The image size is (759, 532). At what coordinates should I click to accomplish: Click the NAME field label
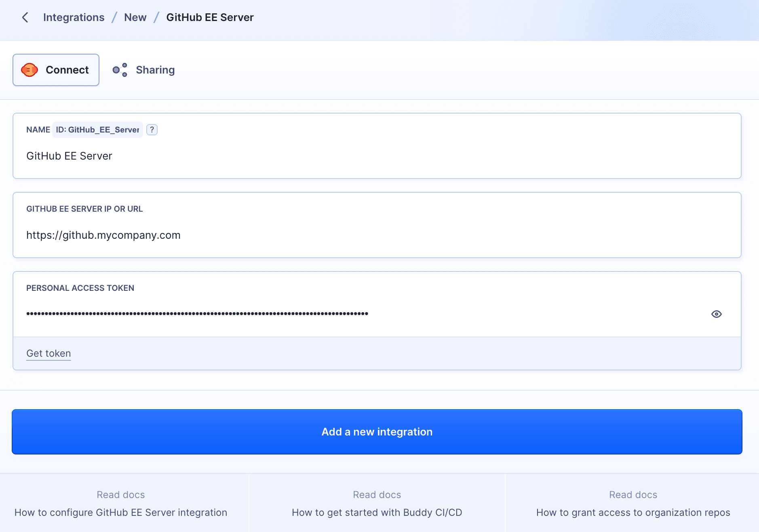click(x=38, y=130)
